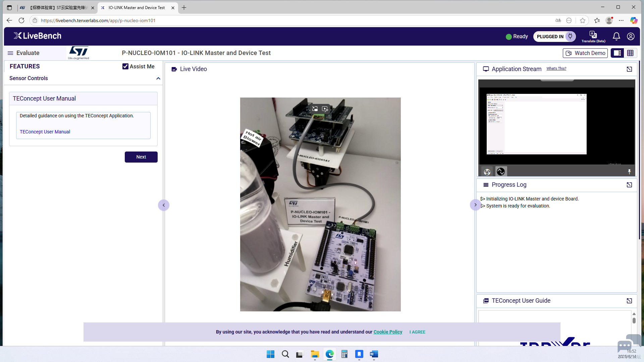Uncheck the Assist Me checkbox
Screen dimensions: 644x362
click(x=125, y=66)
